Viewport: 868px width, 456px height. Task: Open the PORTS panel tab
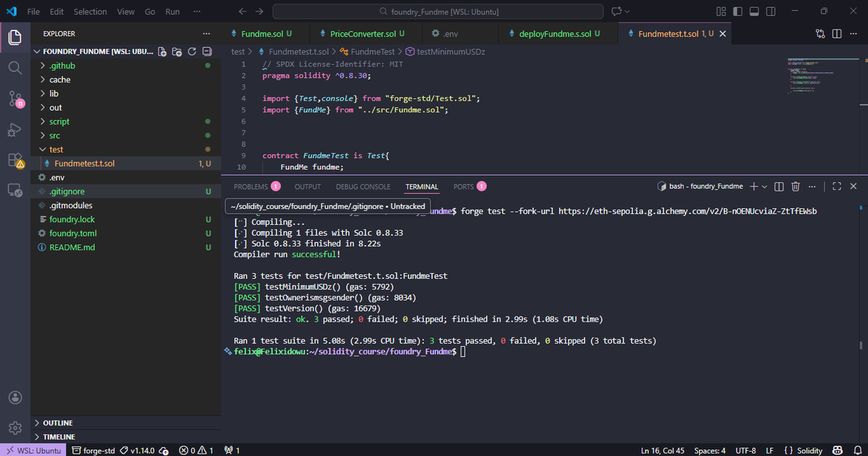[469, 186]
